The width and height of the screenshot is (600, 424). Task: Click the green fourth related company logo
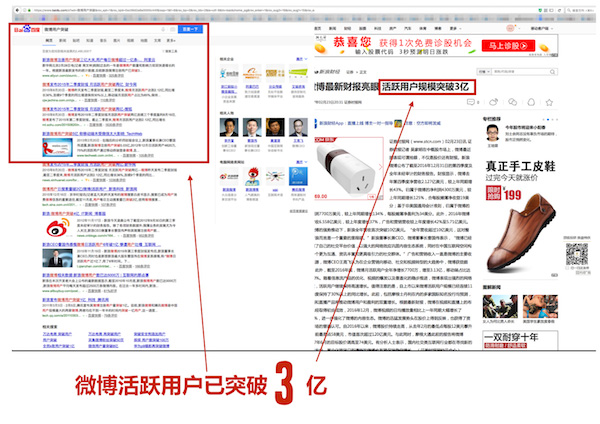pyautogui.click(x=298, y=73)
